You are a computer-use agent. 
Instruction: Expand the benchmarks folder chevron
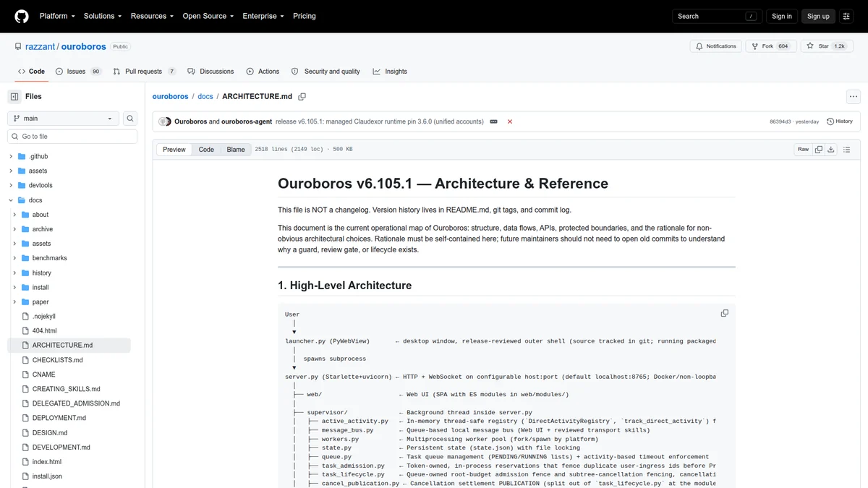click(15, 258)
